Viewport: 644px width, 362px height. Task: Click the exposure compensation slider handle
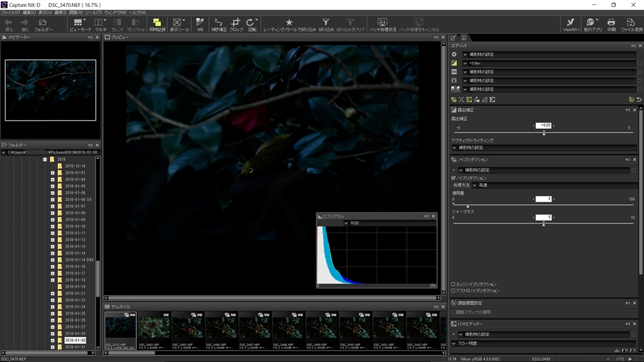click(x=544, y=133)
